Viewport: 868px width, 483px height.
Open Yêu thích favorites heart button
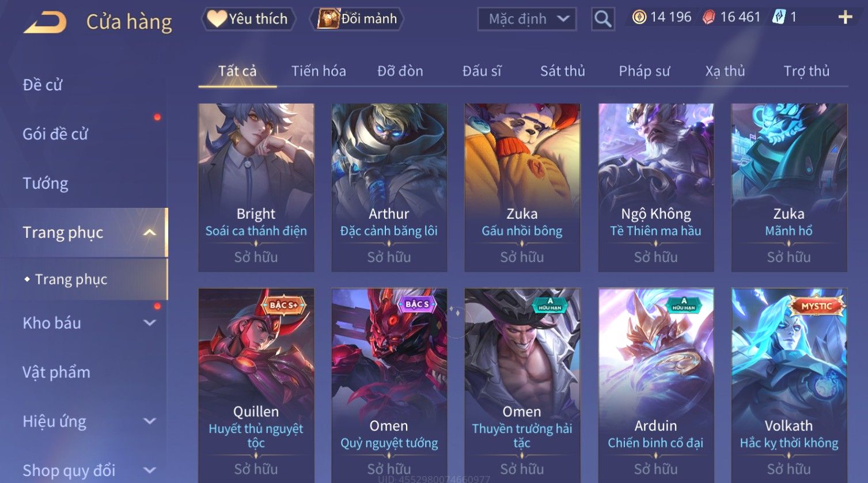[248, 19]
